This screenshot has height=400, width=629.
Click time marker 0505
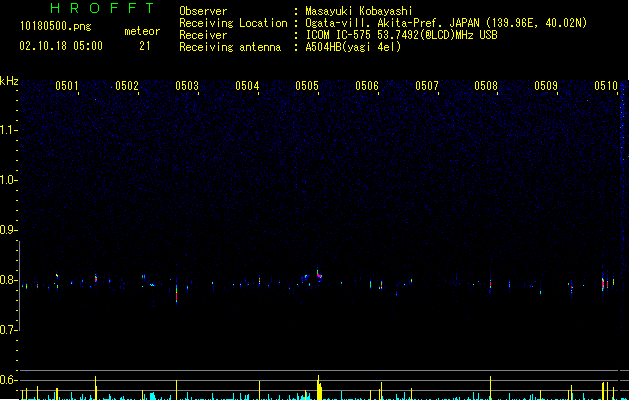click(x=307, y=86)
